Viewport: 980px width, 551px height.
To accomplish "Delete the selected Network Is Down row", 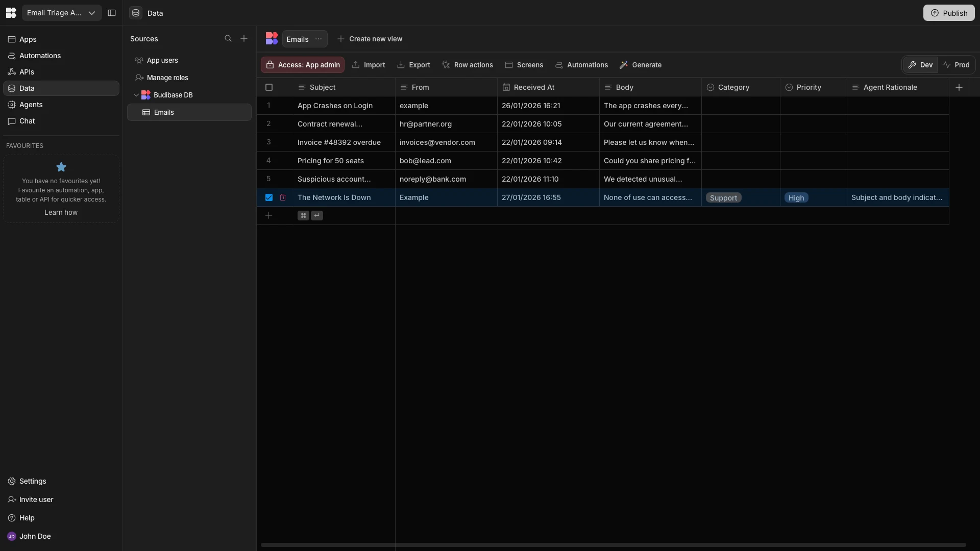I will coord(283,197).
